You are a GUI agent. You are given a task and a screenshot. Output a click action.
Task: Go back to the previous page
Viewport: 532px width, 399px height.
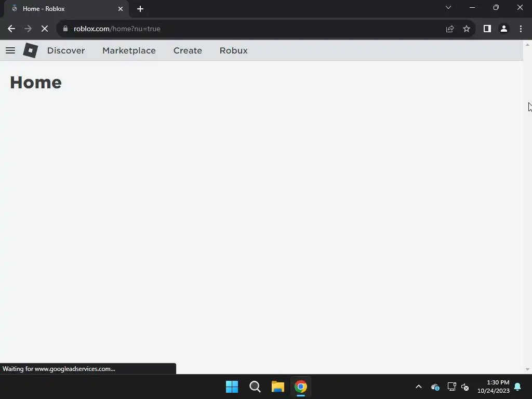pos(11,29)
